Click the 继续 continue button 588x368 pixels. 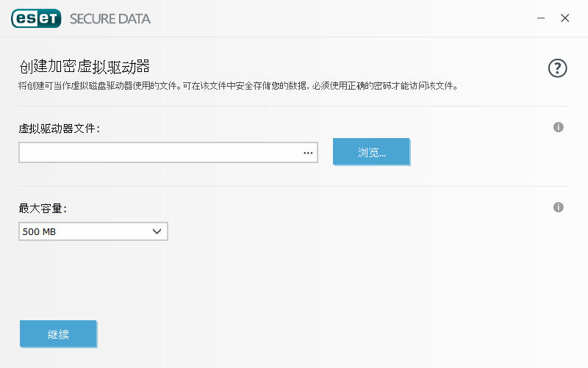point(58,333)
